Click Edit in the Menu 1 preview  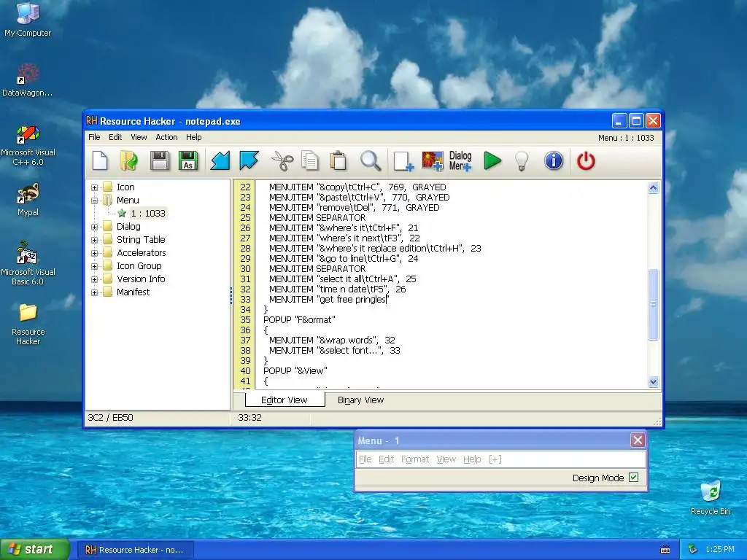387,459
